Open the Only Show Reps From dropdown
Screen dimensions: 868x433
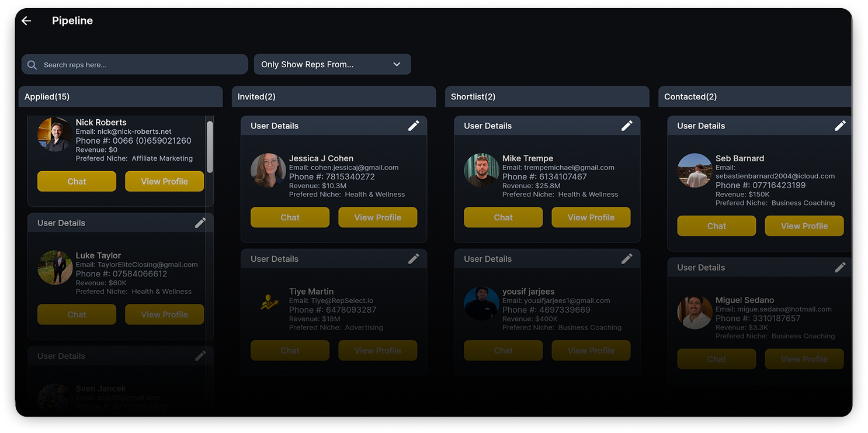click(x=332, y=64)
